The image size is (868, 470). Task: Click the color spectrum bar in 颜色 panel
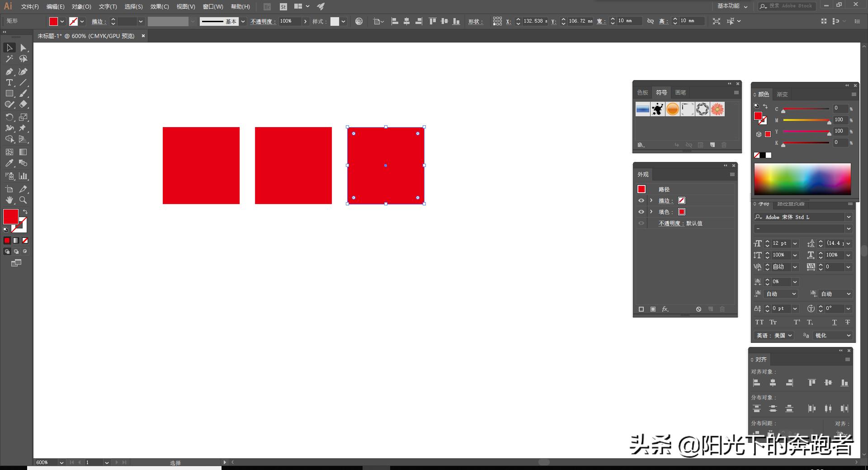click(802, 179)
